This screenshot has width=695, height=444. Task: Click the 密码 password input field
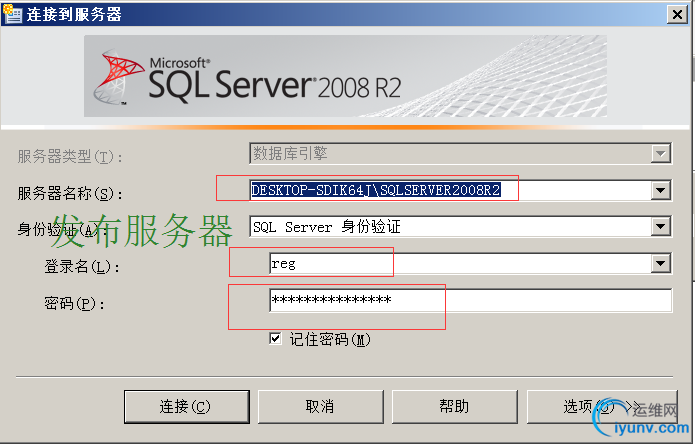(x=470, y=300)
